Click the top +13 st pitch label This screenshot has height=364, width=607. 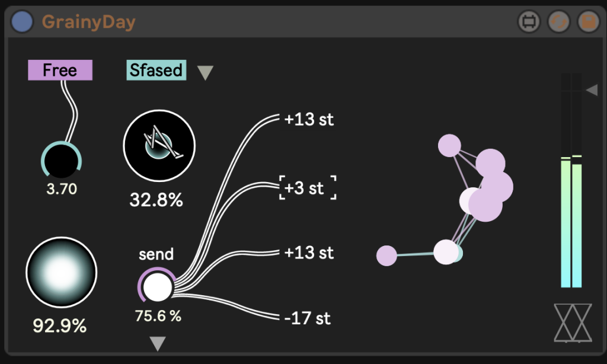309,120
